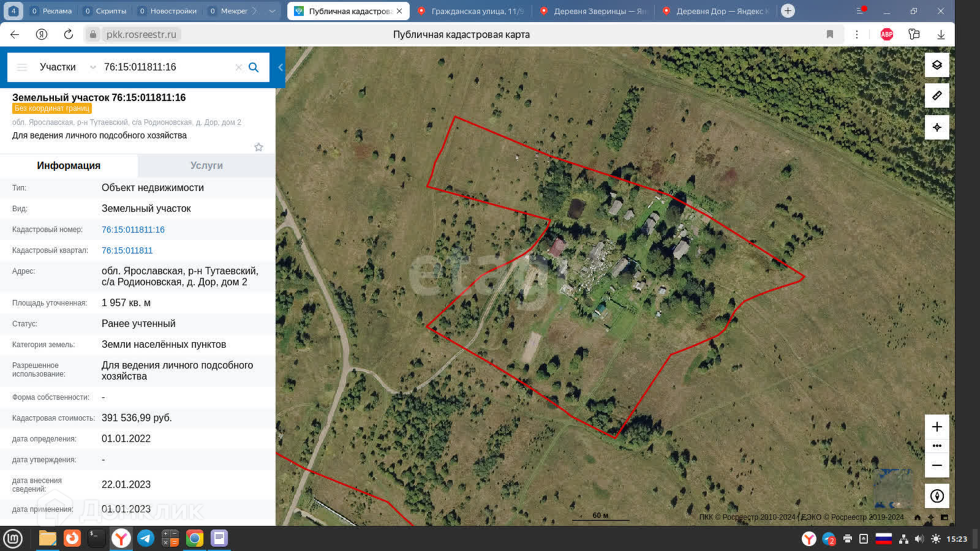Viewport: 980px width, 551px height.
Task: Toggle the ABP ad blocker extension
Action: click(x=886, y=34)
